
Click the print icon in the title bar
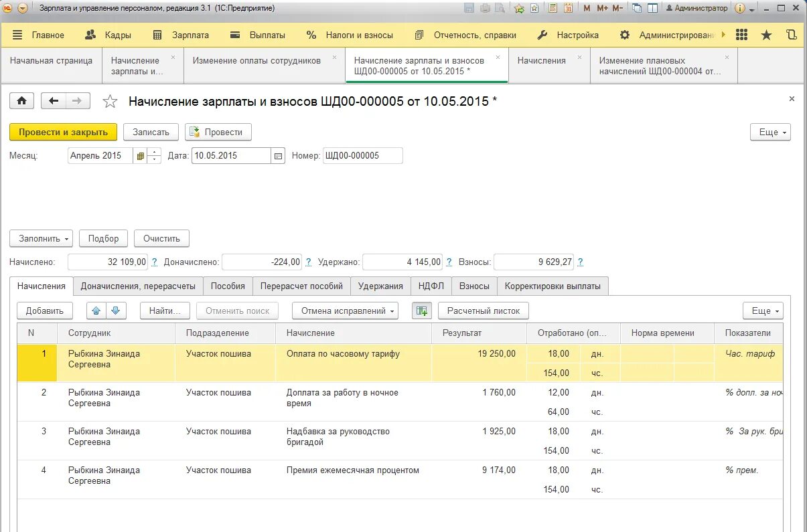484,8
